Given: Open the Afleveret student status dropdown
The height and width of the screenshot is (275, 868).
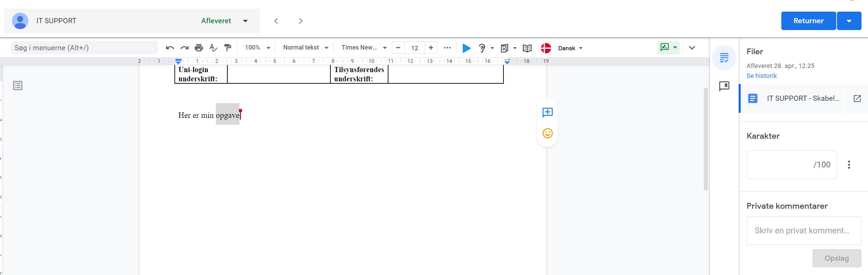Looking at the screenshot, I should tap(245, 21).
